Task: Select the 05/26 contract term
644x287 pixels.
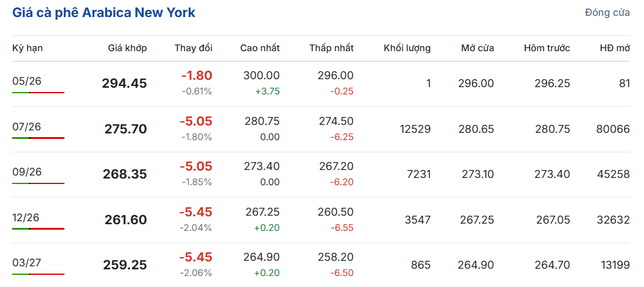Action: click(x=27, y=81)
